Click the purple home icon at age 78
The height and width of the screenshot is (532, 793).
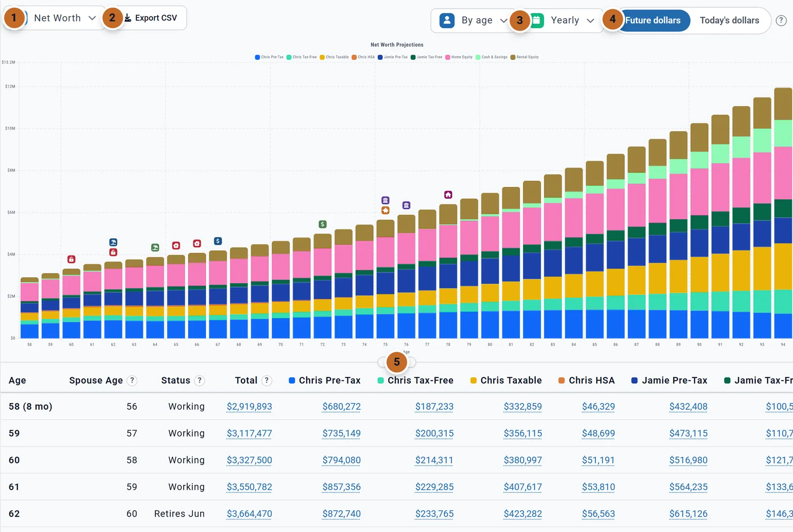pos(448,195)
